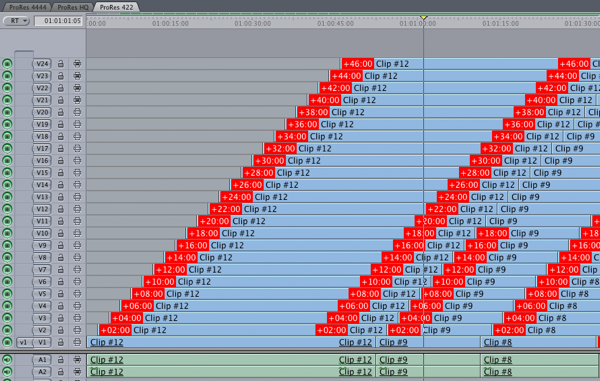The height and width of the screenshot is (381, 600).
Task: Toggle Auto Select icon on track V20
Action: tap(77, 112)
